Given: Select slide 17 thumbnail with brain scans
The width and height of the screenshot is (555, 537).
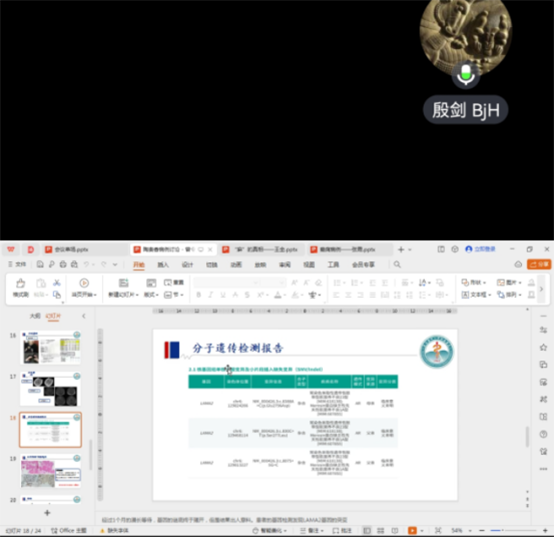Looking at the screenshot, I should tap(51, 389).
